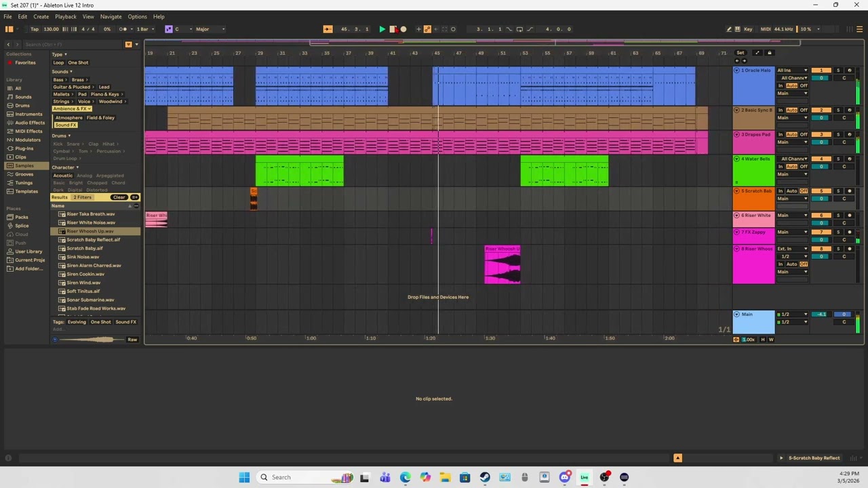Viewport: 868px width, 488px height.
Task: Fold the 4 Water Bells track
Action: pyautogui.click(x=737, y=159)
